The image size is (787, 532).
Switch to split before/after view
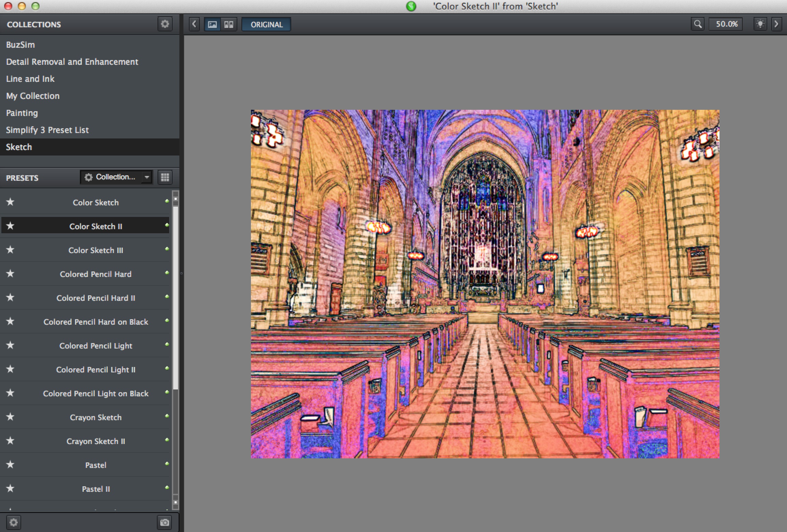click(x=229, y=25)
